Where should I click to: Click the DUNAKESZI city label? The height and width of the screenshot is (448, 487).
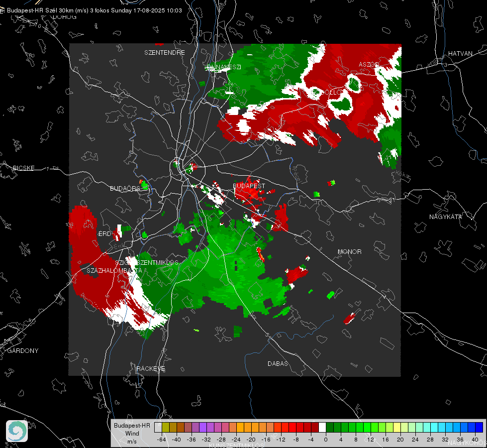tap(224, 67)
